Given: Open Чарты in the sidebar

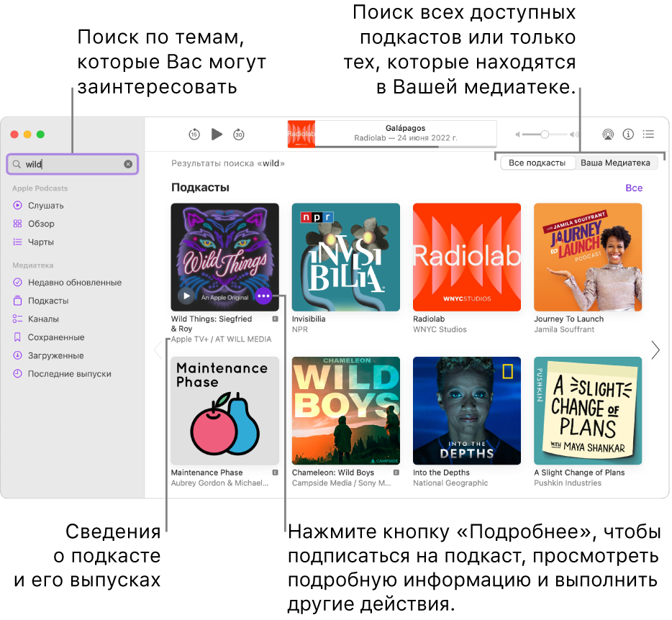Looking at the screenshot, I should [41, 242].
